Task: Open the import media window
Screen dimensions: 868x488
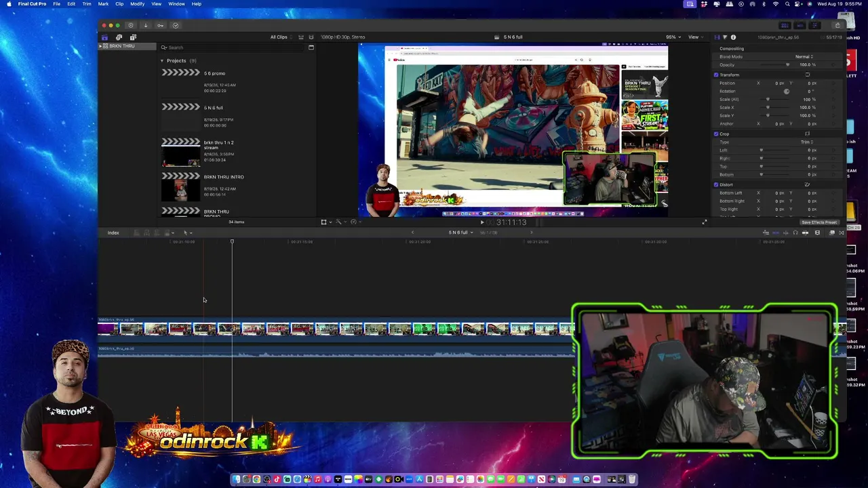Action: point(145,26)
